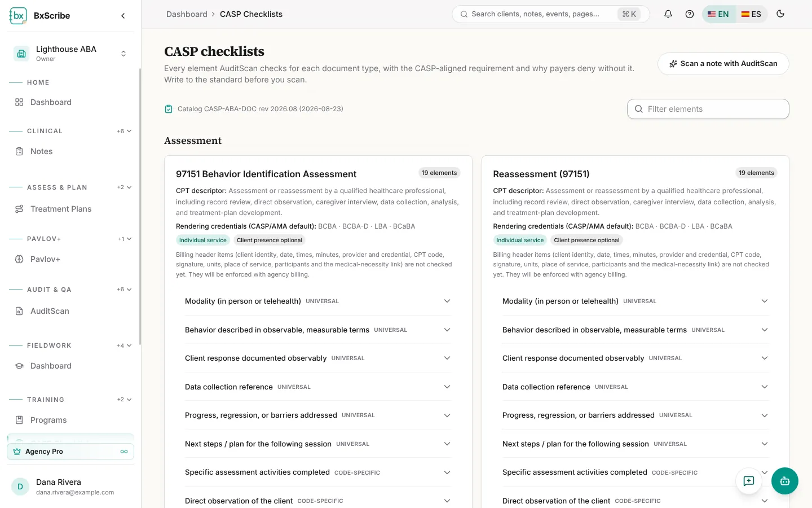Click the Agency Pro plan badge

click(70, 452)
